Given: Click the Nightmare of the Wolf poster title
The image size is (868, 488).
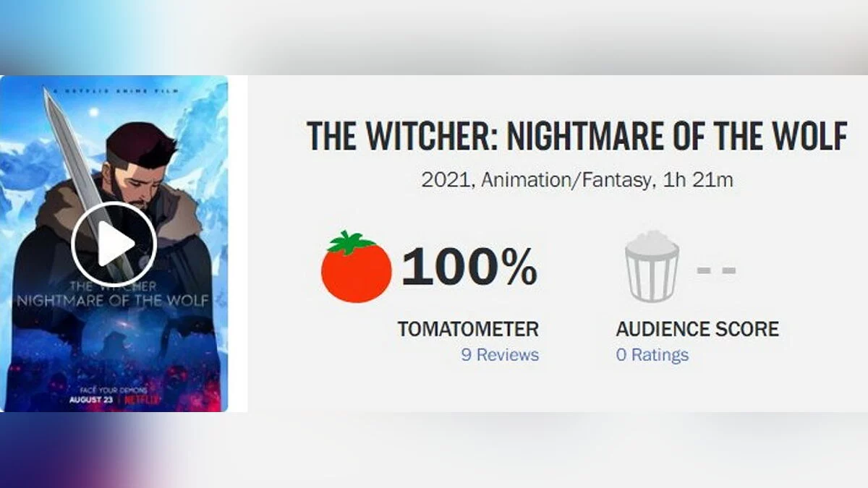Looking at the screenshot, I should tap(115, 298).
